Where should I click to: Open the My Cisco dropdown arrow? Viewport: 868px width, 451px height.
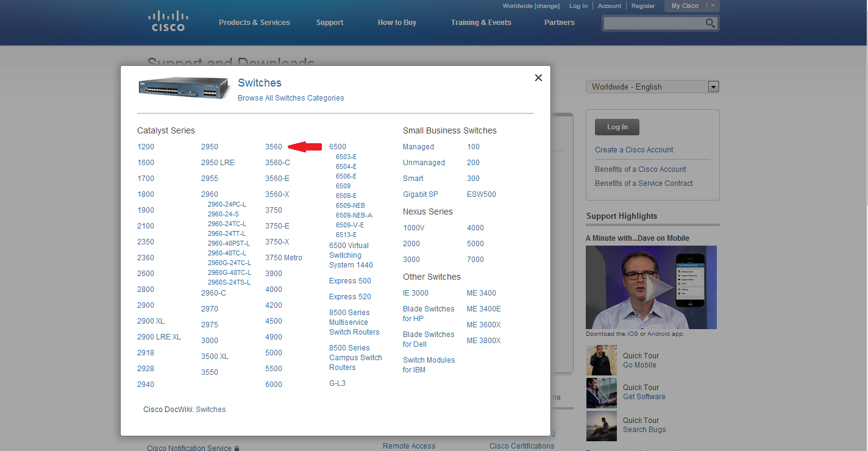(x=713, y=5)
